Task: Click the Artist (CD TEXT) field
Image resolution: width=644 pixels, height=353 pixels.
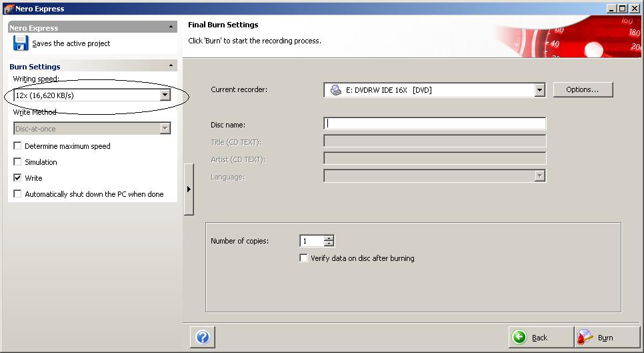Action: pos(435,158)
